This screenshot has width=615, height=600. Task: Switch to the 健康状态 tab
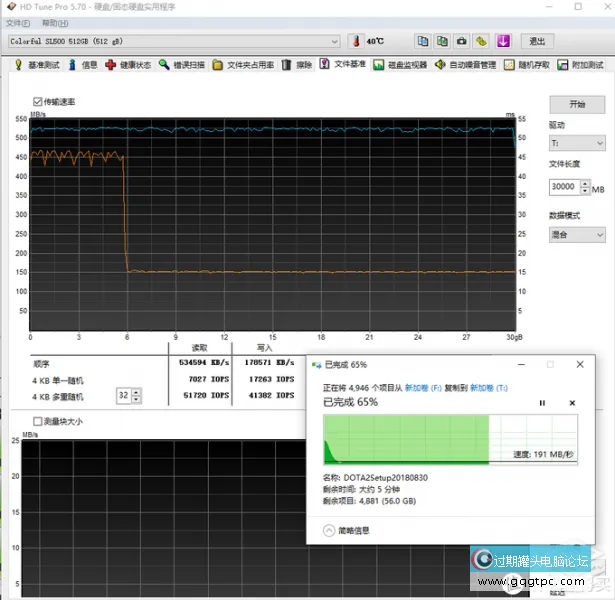click(x=128, y=65)
